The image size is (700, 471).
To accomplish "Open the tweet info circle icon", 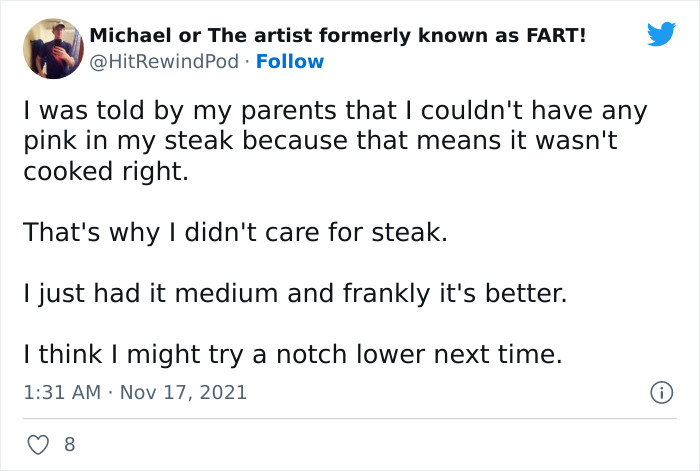I will pos(660,393).
